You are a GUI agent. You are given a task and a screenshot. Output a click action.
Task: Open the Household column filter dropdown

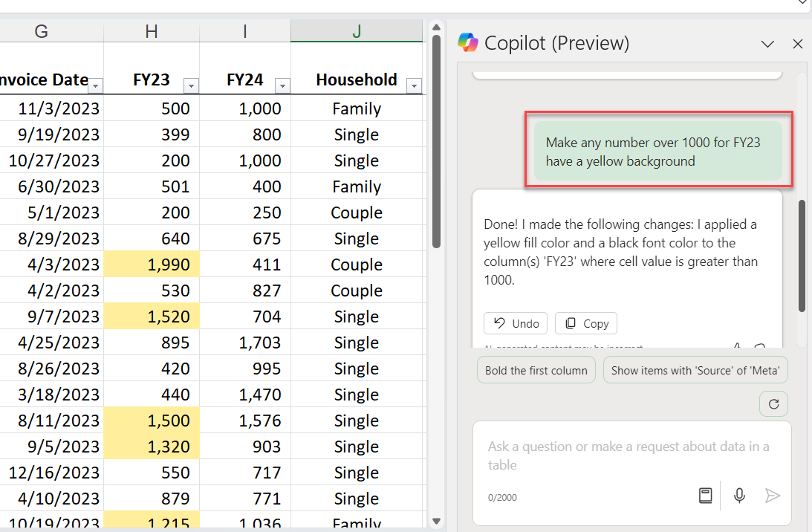(x=414, y=86)
